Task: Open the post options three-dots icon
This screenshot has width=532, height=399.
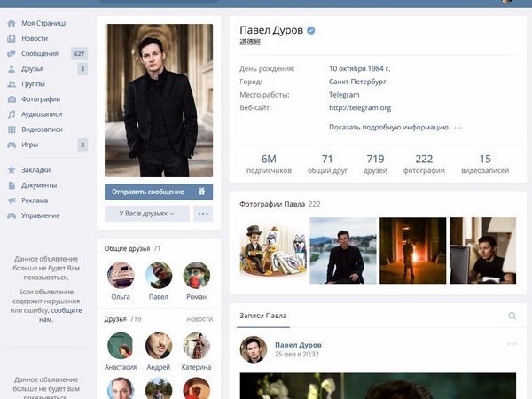Action: [x=512, y=344]
